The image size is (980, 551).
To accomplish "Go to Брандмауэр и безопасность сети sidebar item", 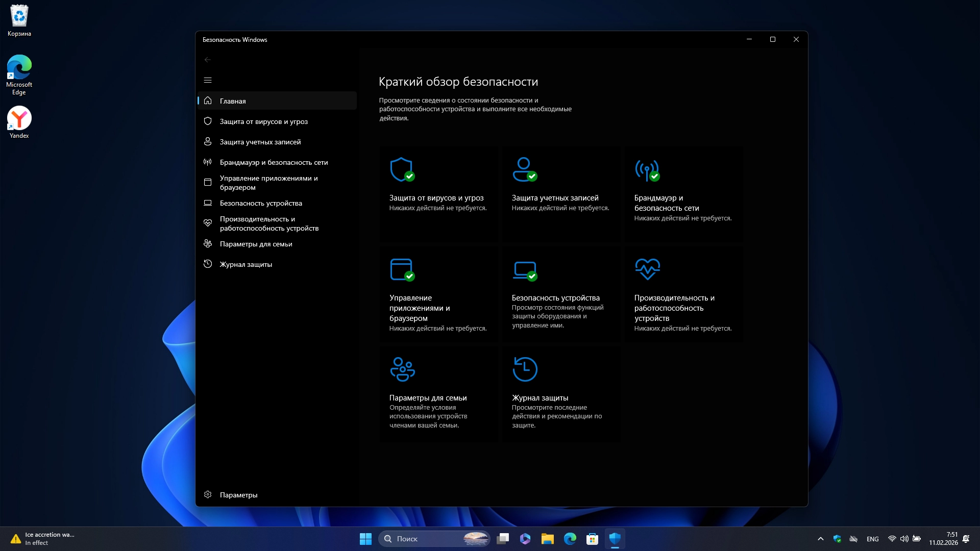I will tap(274, 162).
